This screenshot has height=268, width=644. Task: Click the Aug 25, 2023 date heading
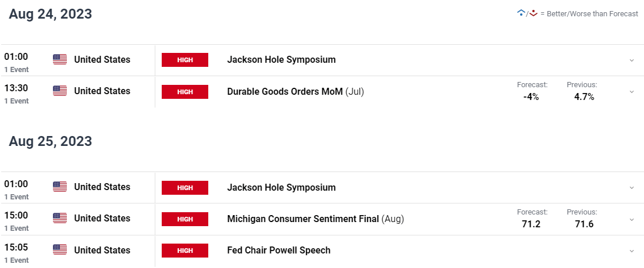(x=51, y=141)
